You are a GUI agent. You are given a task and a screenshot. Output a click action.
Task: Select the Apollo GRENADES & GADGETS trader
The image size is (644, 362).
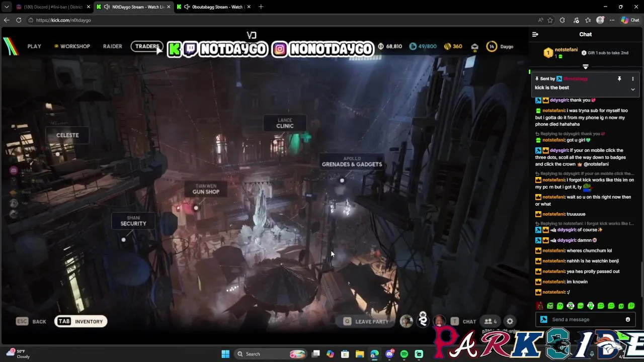tap(352, 161)
